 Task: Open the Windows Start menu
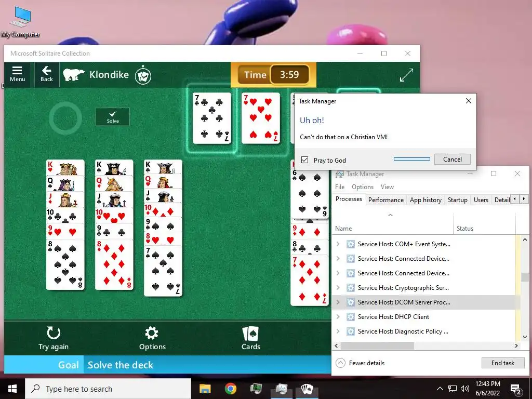click(12, 389)
